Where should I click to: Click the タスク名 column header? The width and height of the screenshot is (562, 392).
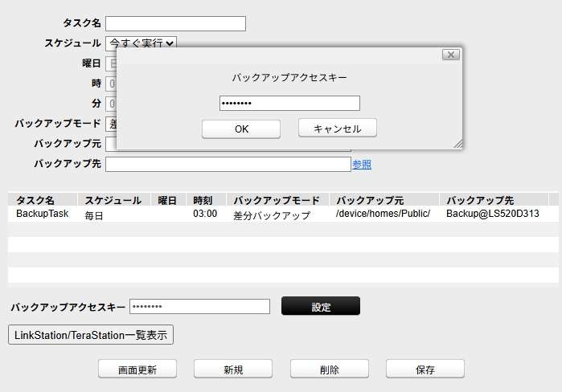tap(35, 200)
